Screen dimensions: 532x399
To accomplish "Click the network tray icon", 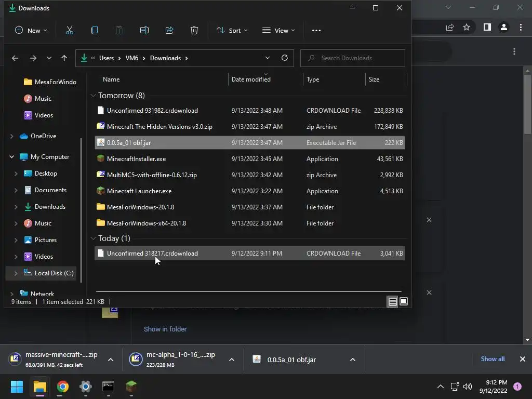I will [x=455, y=387].
